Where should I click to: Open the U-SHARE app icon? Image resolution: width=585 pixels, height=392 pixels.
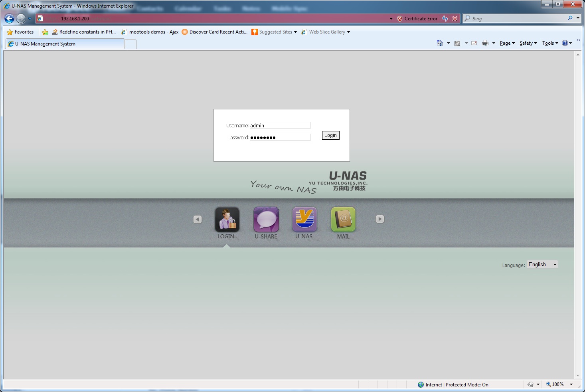[x=266, y=219]
